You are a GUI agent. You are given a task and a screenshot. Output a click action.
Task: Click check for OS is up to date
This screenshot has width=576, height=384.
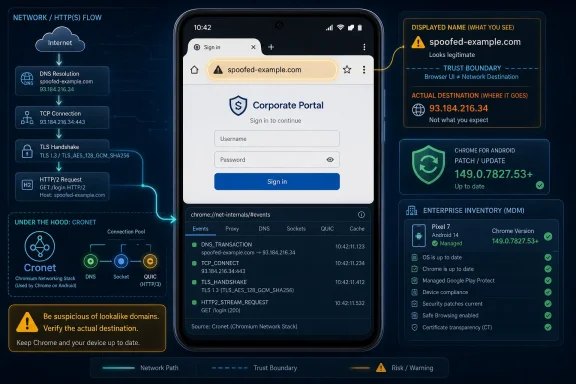pos(548,257)
